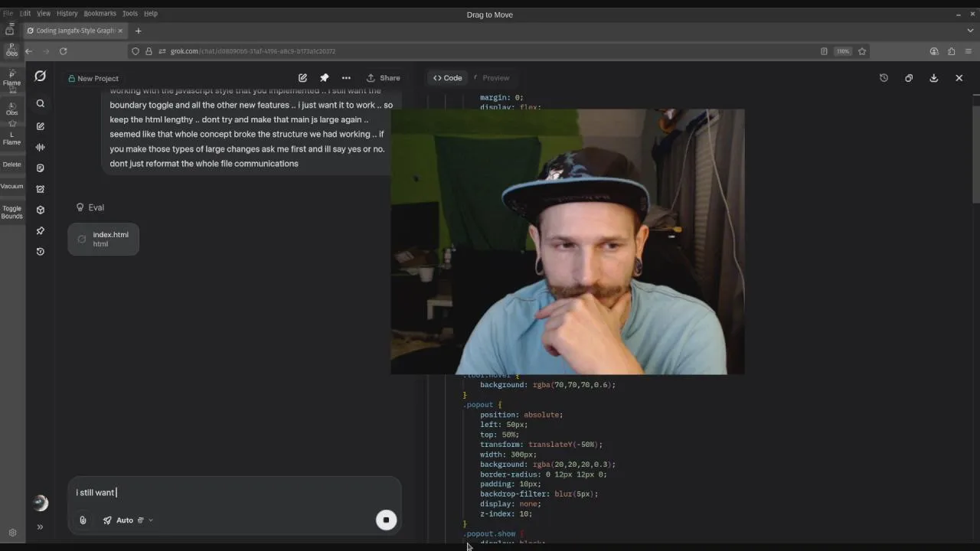The height and width of the screenshot is (551, 980).
Task: Open the New Project label
Action: coord(93,78)
